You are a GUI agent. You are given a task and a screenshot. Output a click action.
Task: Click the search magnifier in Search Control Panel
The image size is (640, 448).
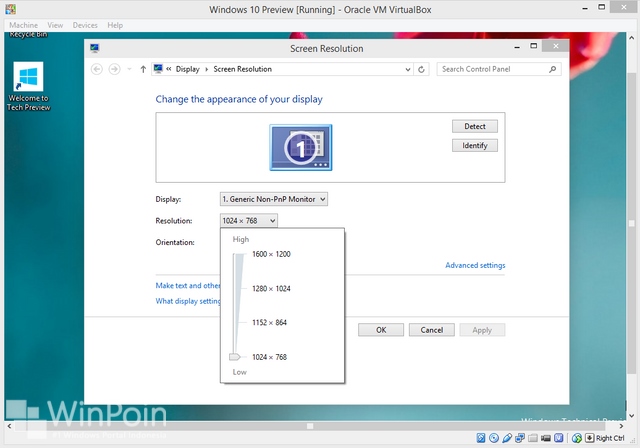(553, 69)
